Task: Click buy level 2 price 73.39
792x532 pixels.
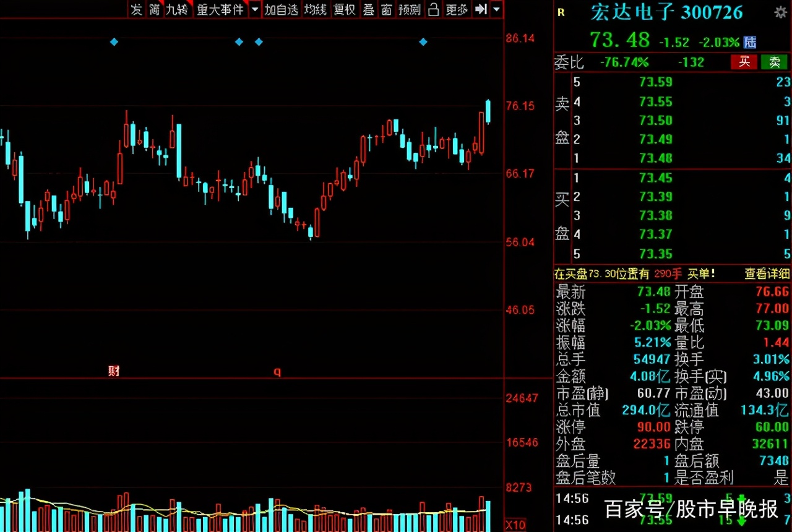Action: 656,197
